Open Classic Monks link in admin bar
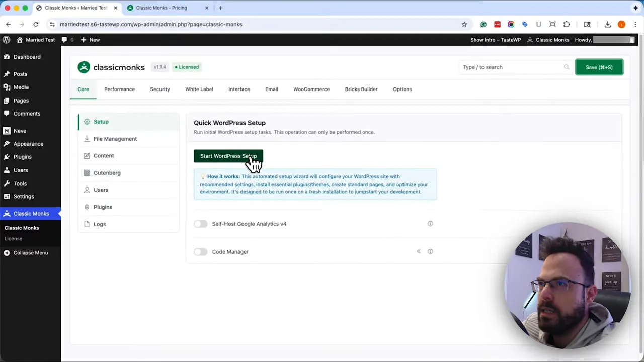 [548, 40]
